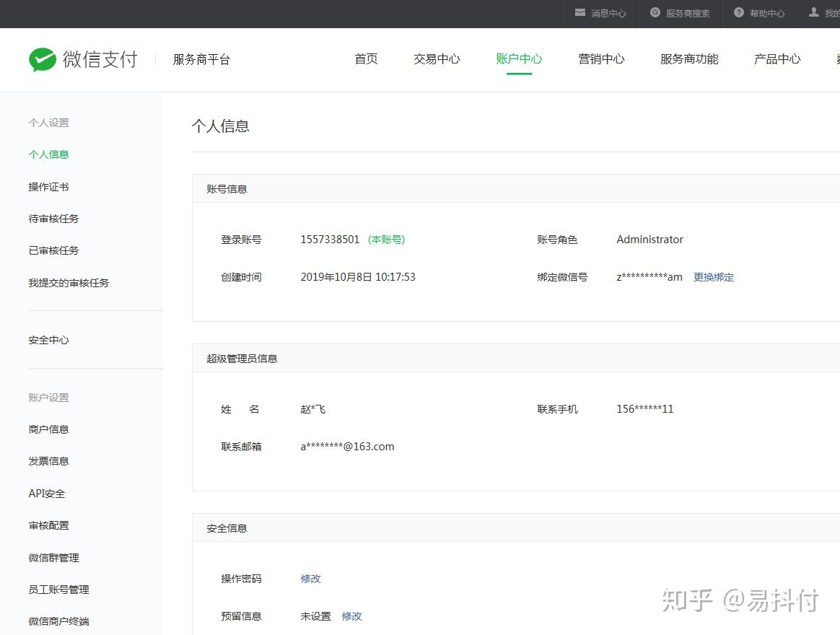The height and width of the screenshot is (635, 840).
Task: Select 员工账号管理 in the sidebar
Action: [x=59, y=590]
